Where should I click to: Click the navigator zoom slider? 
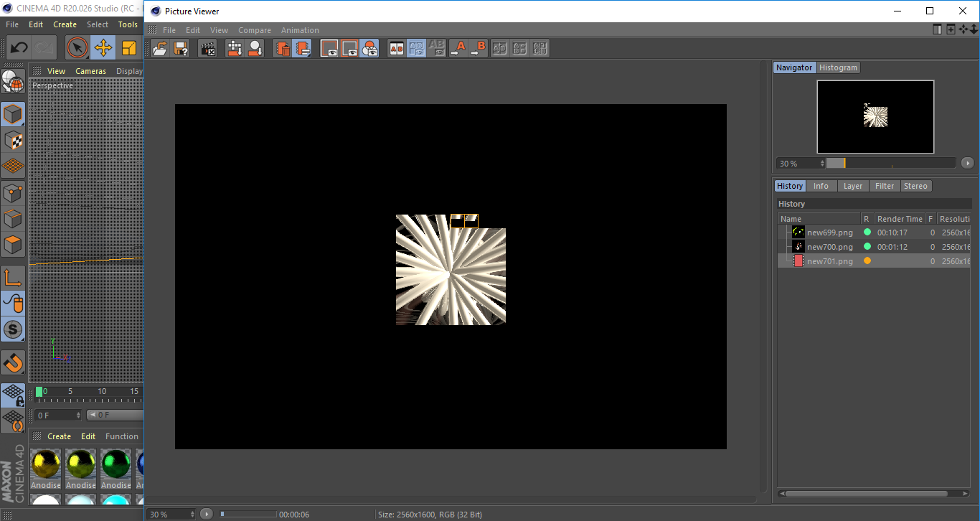(890, 163)
